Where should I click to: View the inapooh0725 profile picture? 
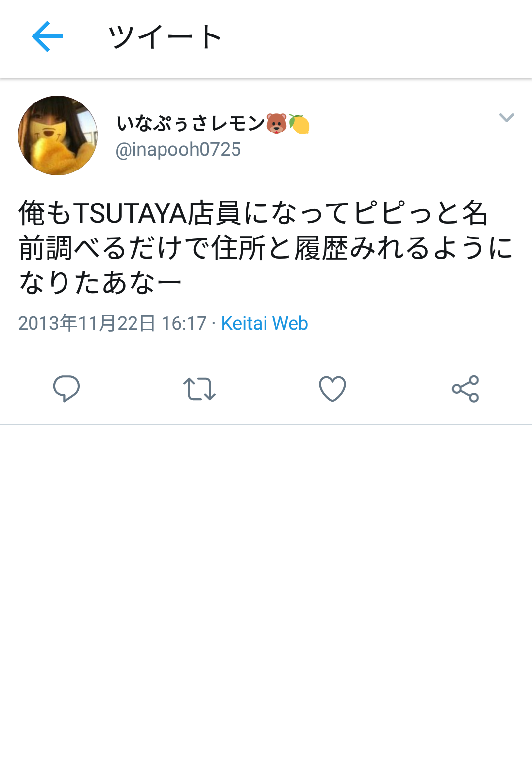(58, 136)
